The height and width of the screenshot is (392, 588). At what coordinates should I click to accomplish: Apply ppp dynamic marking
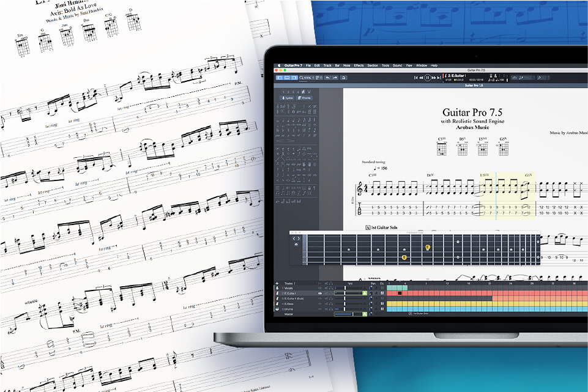(278, 136)
